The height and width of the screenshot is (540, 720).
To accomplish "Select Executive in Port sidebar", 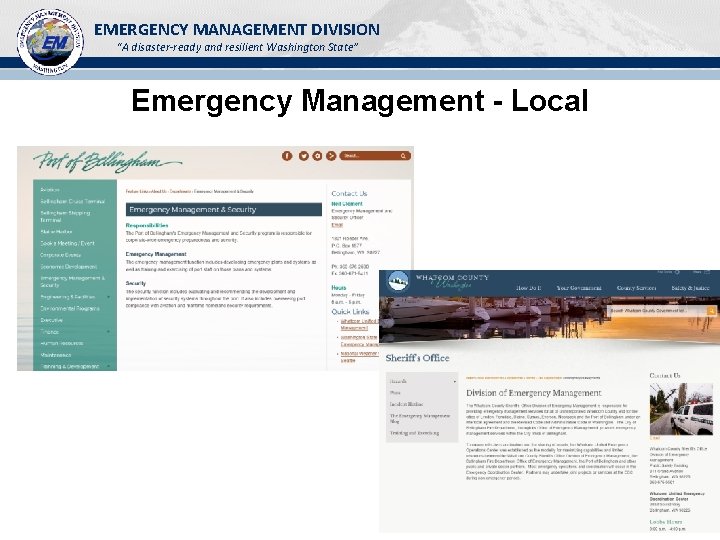I will pyautogui.click(x=51, y=320).
